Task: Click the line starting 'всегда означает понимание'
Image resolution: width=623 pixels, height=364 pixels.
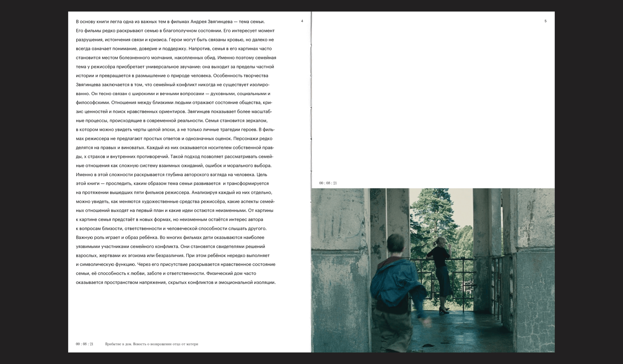Action: click(174, 49)
